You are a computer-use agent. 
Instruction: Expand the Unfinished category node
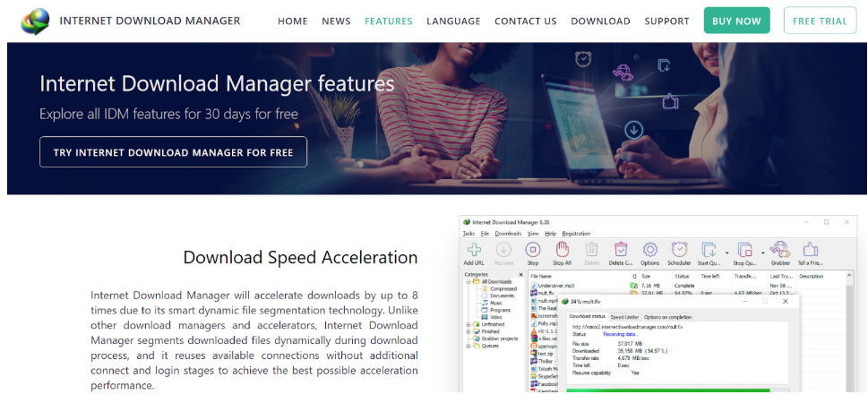[x=468, y=324]
